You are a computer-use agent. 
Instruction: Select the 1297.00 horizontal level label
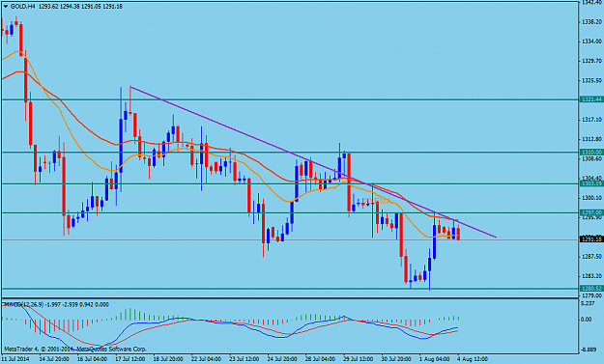[591, 212]
